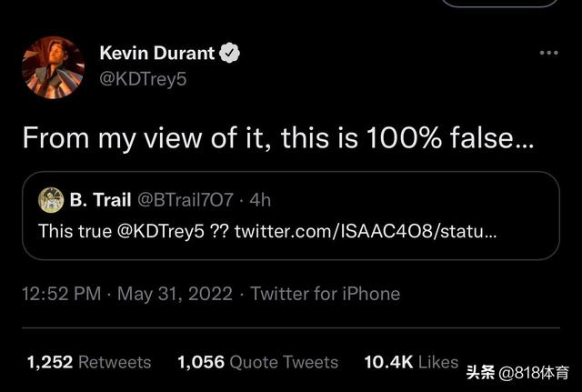
Task: Click the @BTrail7O7 handle
Action: pos(185,199)
